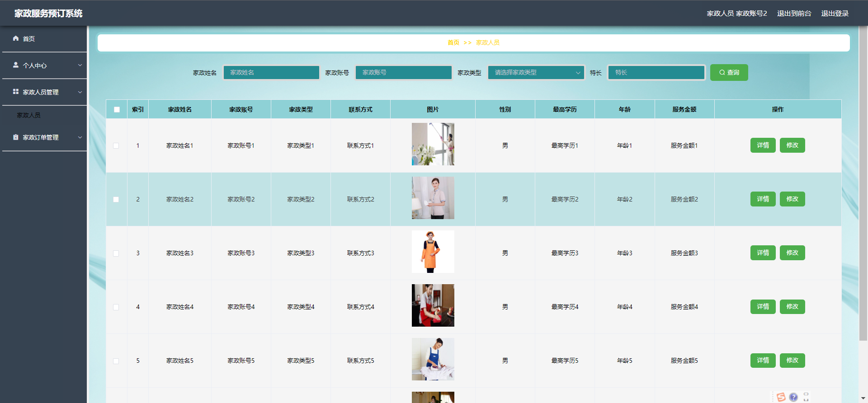The width and height of the screenshot is (868, 403).
Task: Click the 最高学历 column header
Action: 565,109
